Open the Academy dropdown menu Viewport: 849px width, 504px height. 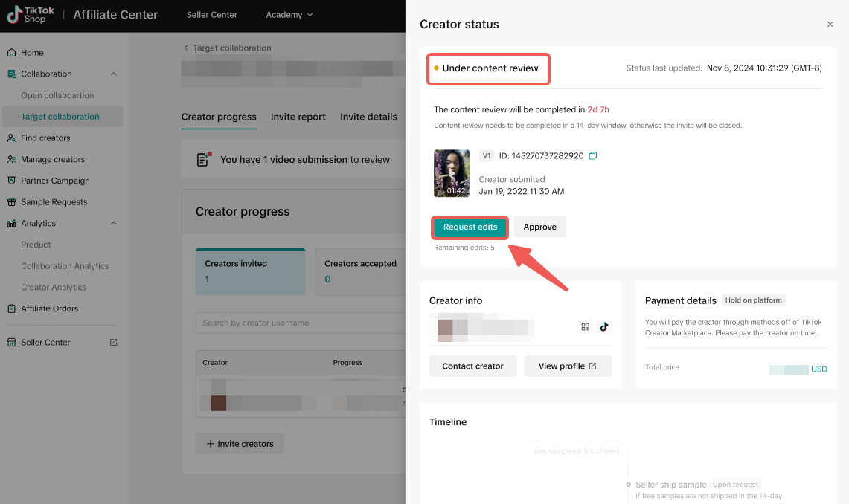click(289, 15)
